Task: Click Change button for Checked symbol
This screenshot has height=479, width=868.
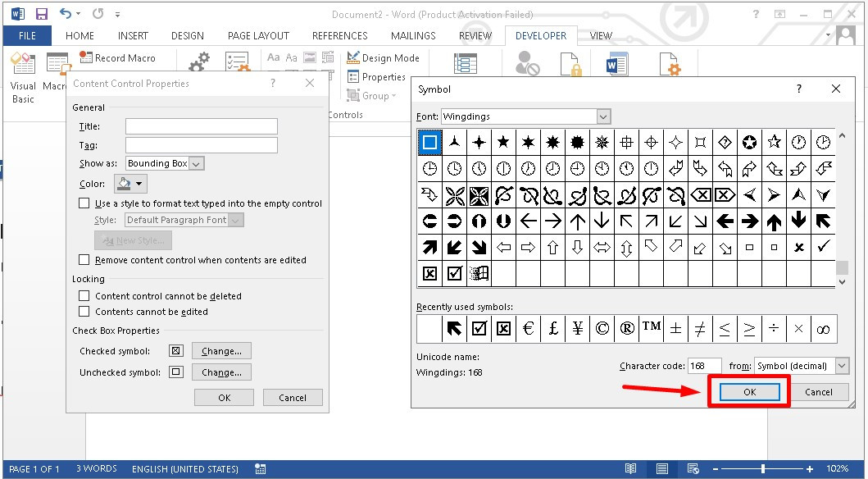Action: point(221,351)
